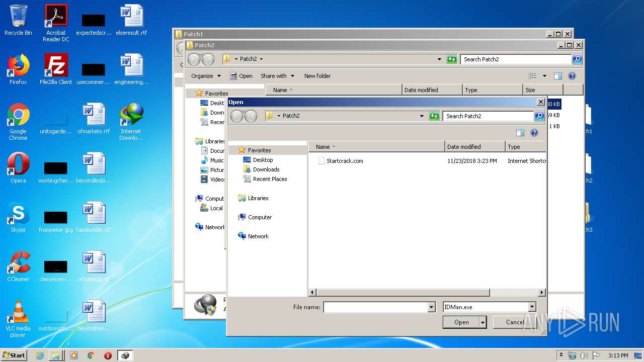Select the Startcrack.com file
This screenshot has height=362, width=644.
345,161
